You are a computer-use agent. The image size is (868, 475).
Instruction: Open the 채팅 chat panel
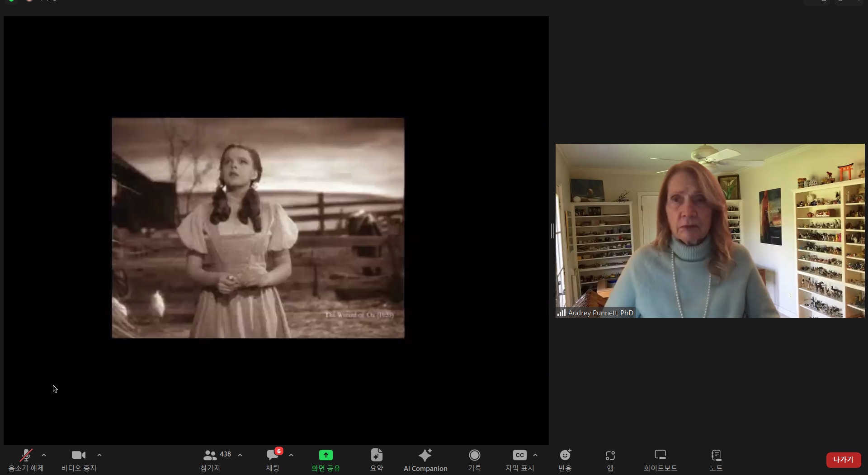tap(273, 461)
